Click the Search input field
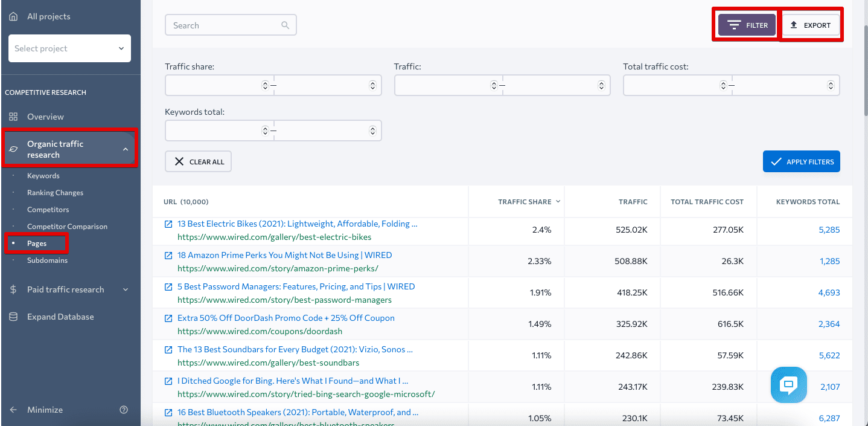This screenshot has width=868, height=426. coord(231,25)
